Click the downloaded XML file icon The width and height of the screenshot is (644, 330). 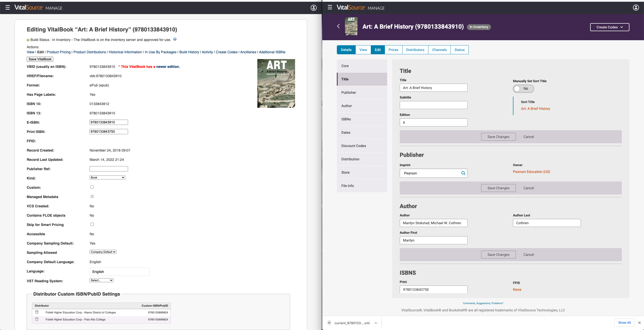tap(329, 323)
